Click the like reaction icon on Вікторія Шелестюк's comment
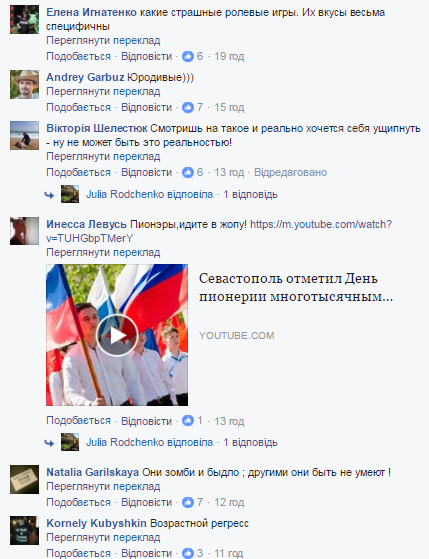429x559 pixels. coord(188,173)
